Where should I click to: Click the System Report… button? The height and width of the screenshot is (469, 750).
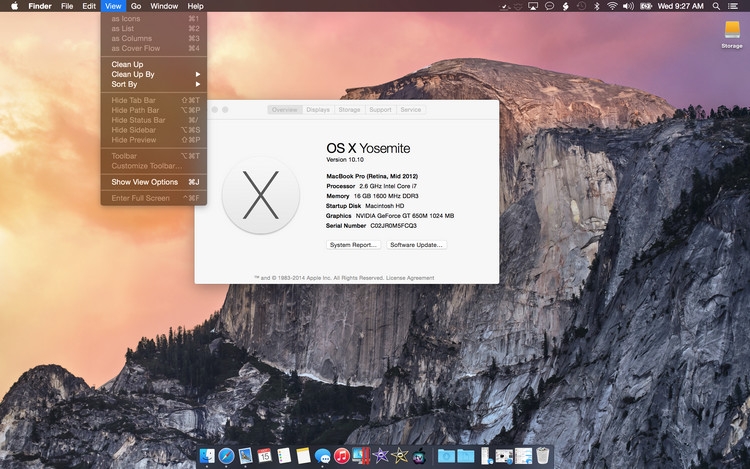pyautogui.click(x=353, y=245)
